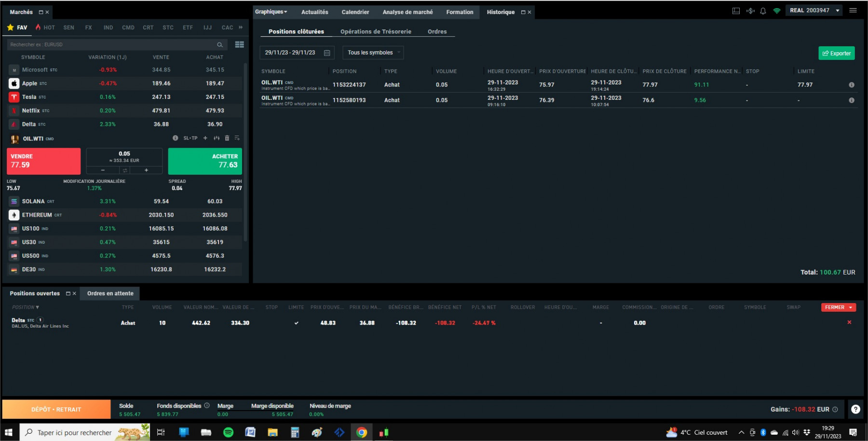Click DÉPÔT • RETRAIT button

coord(56,409)
